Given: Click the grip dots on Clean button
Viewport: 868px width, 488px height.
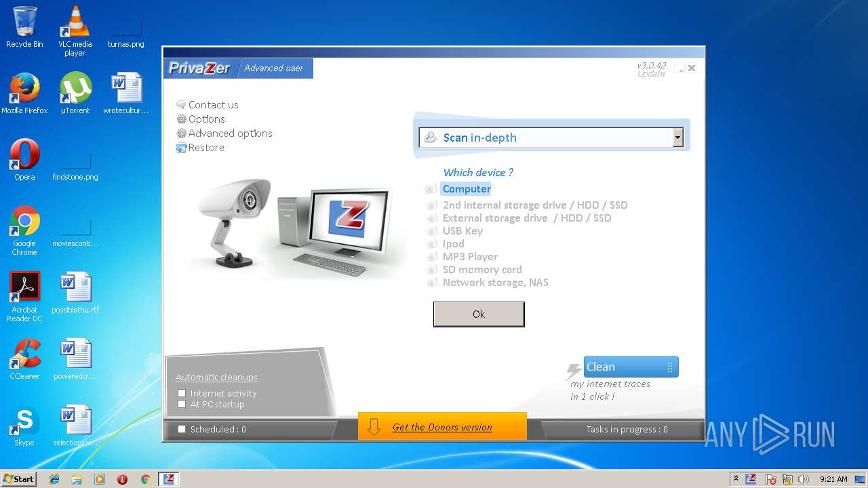Looking at the screenshot, I should point(670,367).
